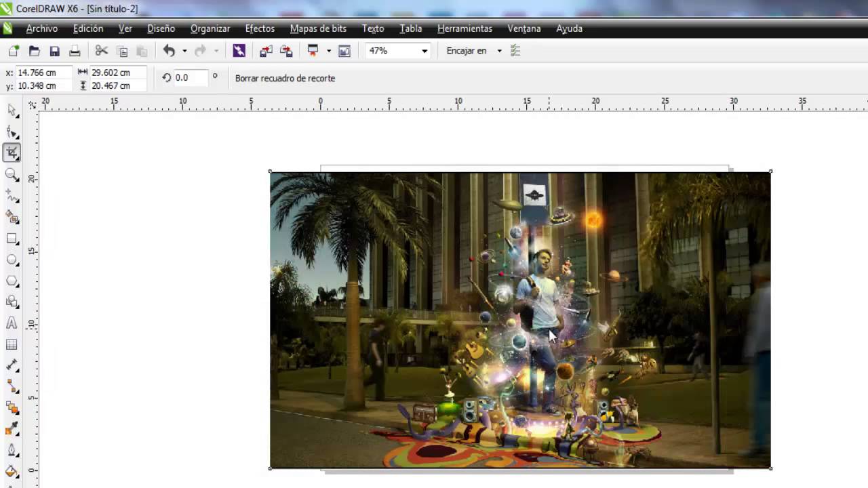This screenshot has height=488, width=868.
Task: Click the crop width field
Action: point(117,73)
